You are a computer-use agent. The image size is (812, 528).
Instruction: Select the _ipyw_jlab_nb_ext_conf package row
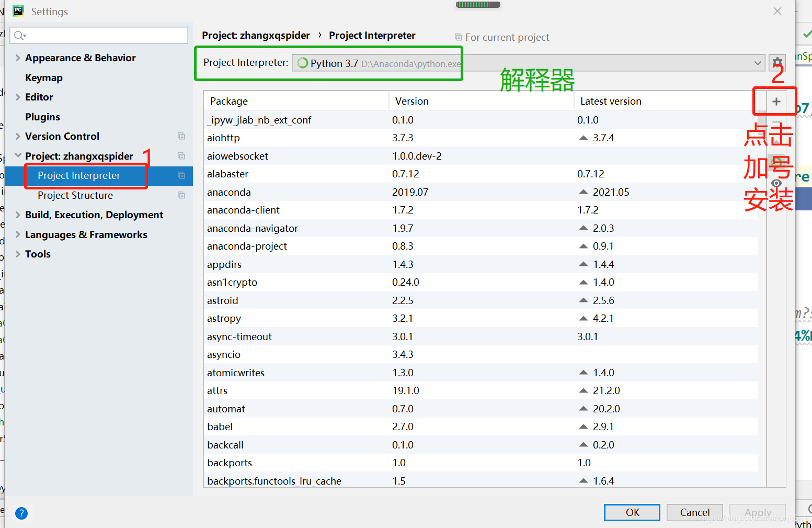pos(481,120)
